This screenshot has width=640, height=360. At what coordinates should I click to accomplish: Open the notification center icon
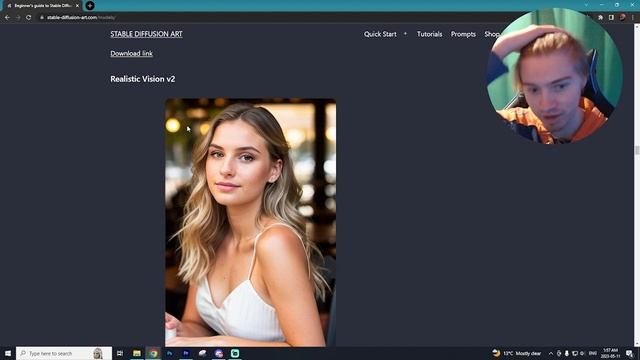pyautogui.click(x=630, y=353)
